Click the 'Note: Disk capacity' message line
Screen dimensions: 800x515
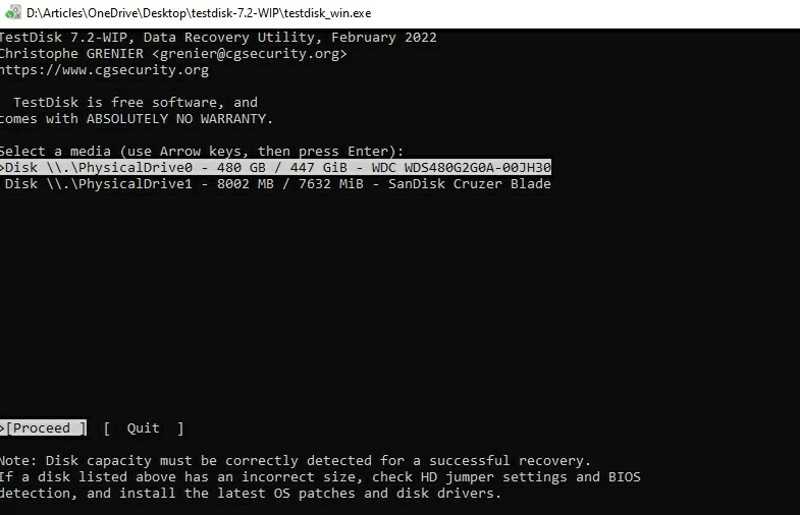(295, 460)
